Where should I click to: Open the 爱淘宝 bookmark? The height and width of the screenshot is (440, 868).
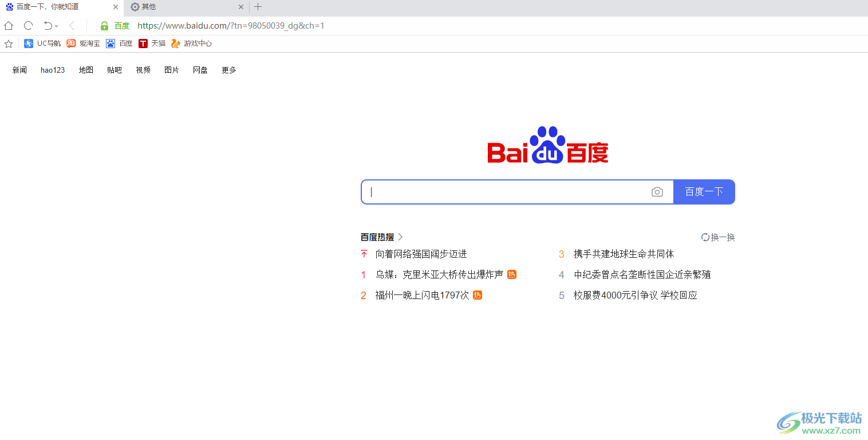tap(83, 44)
